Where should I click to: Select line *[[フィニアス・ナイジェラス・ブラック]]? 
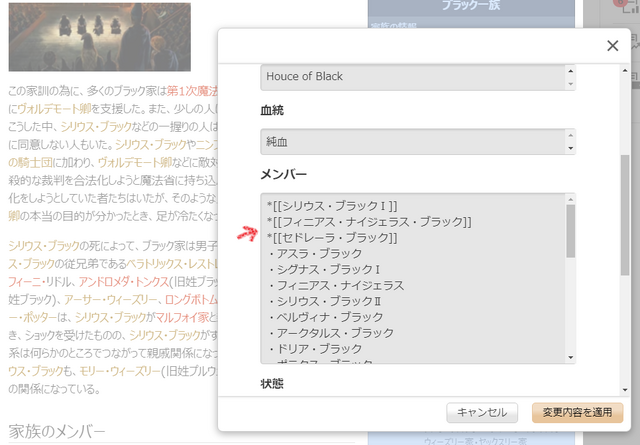(x=369, y=222)
